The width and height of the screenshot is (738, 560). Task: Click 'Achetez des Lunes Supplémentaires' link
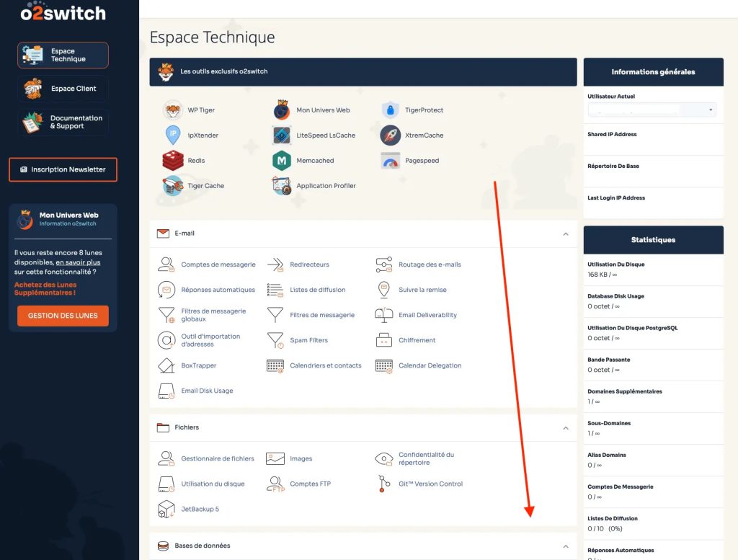[x=45, y=288]
